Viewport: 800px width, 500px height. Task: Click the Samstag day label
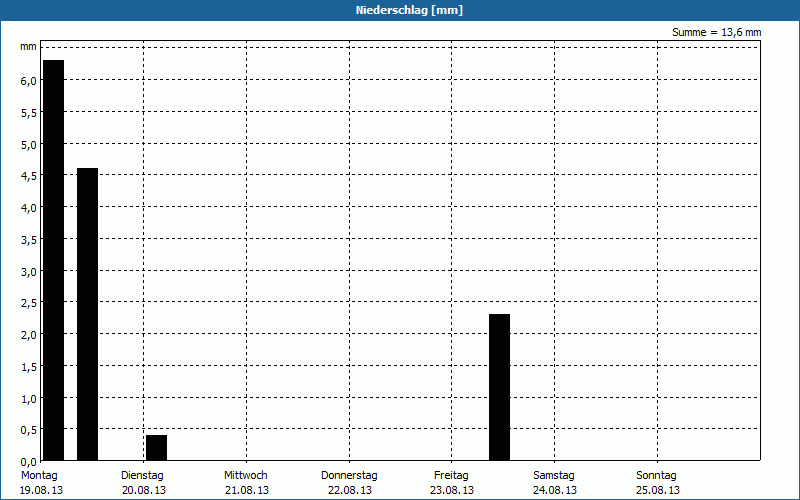pos(554,476)
